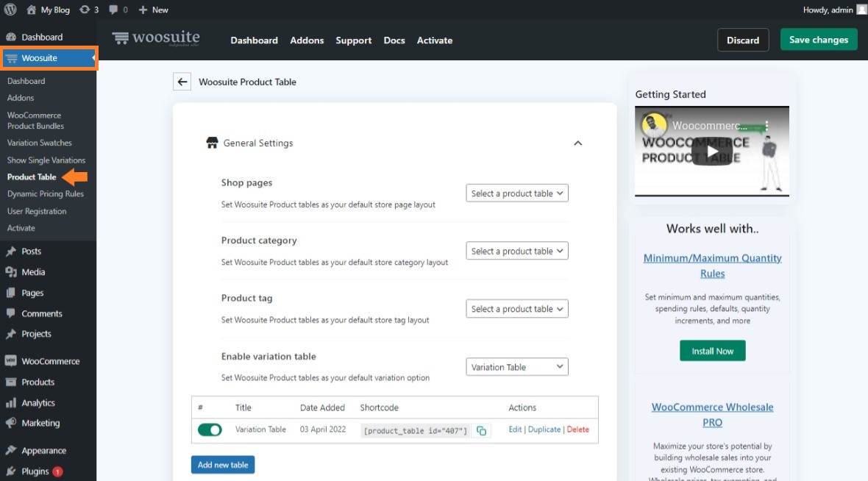The width and height of the screenshot is (868, 481).
Task: Open WordPress Dashboard in sidebar
Action: pyautogui.click(x=41, y=37)
